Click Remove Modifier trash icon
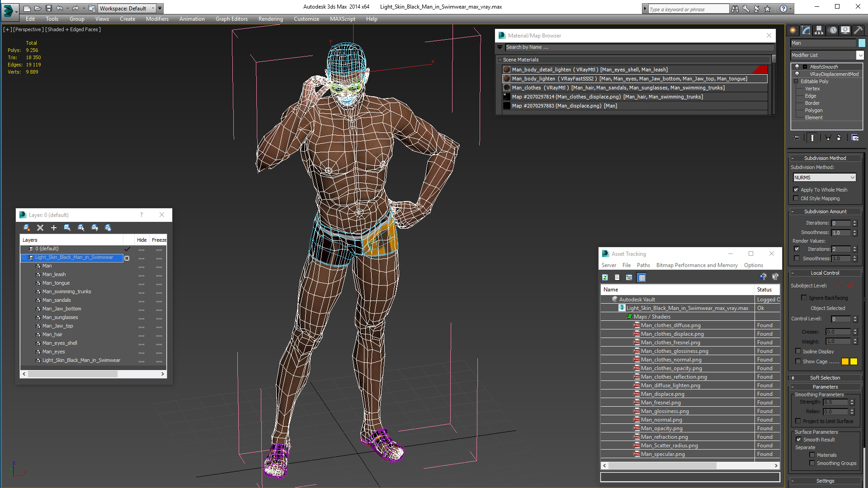This screenshot has height=488, width=868. pos(839,137)
